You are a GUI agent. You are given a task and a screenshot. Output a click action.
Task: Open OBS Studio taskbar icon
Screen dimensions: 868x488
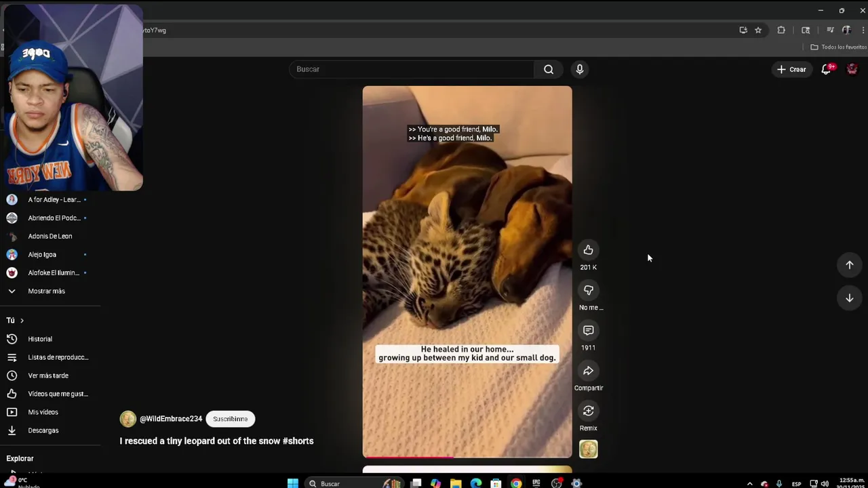(x=557, y=483)
